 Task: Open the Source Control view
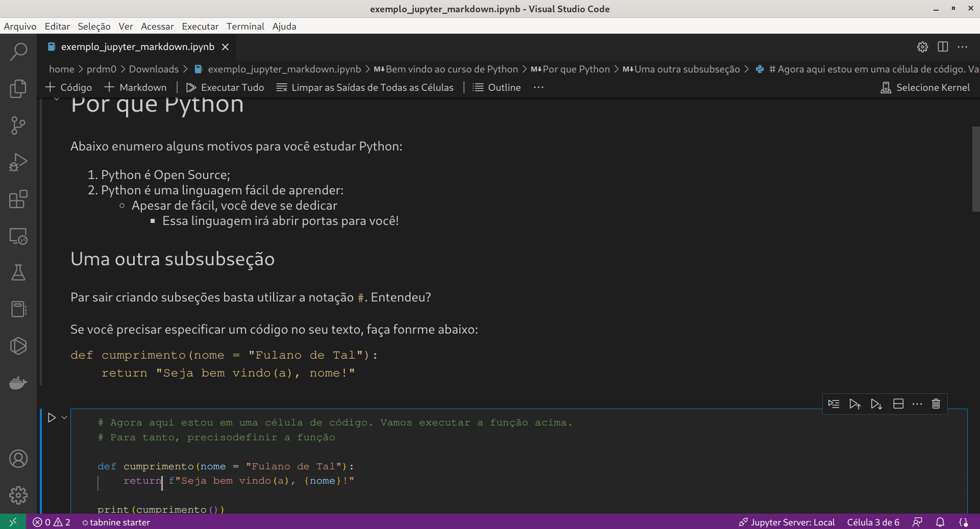tap(18, 125)
